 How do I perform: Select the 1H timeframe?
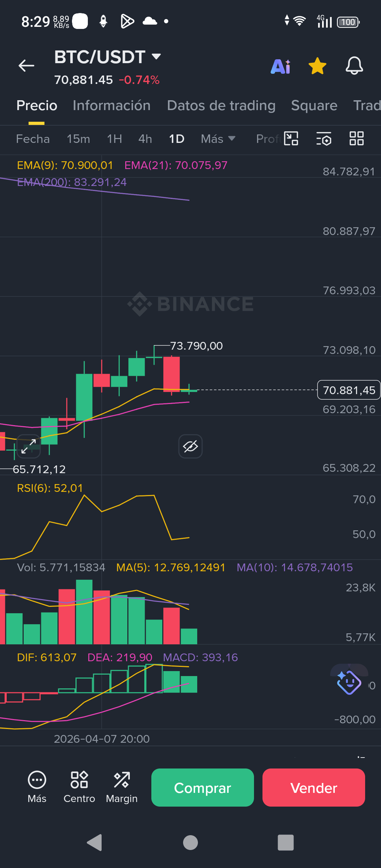(x=114, y=139)
